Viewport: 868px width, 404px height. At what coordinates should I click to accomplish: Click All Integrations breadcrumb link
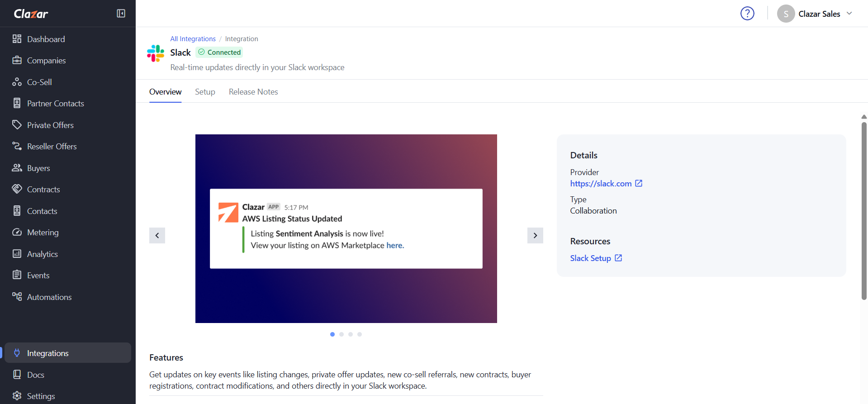pos(193,39)
